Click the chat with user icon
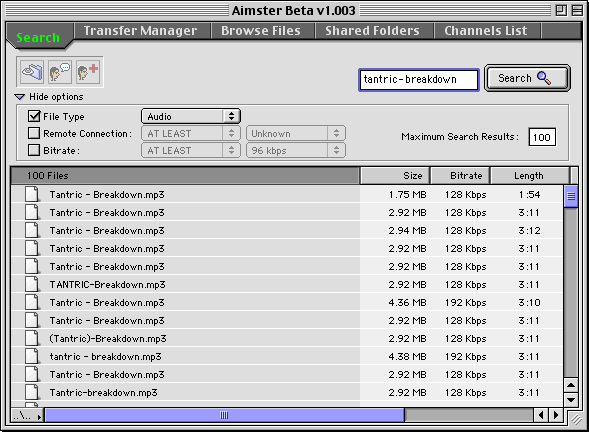 pos(60,72)
